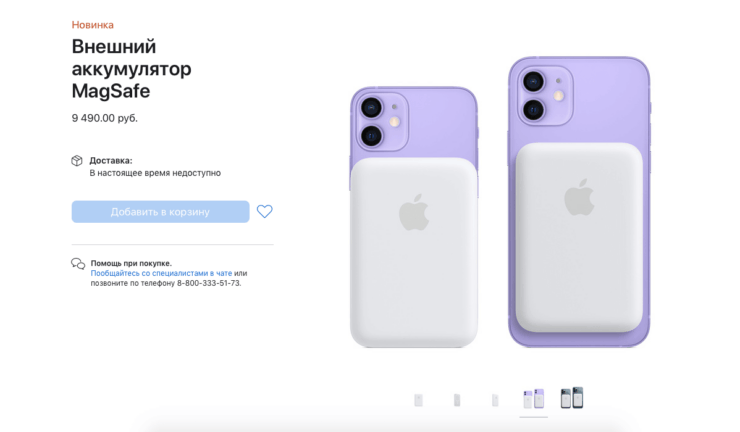740x432 pixels.
Task: Click the camera module of the larger iPhone
Action: [546, 95]
